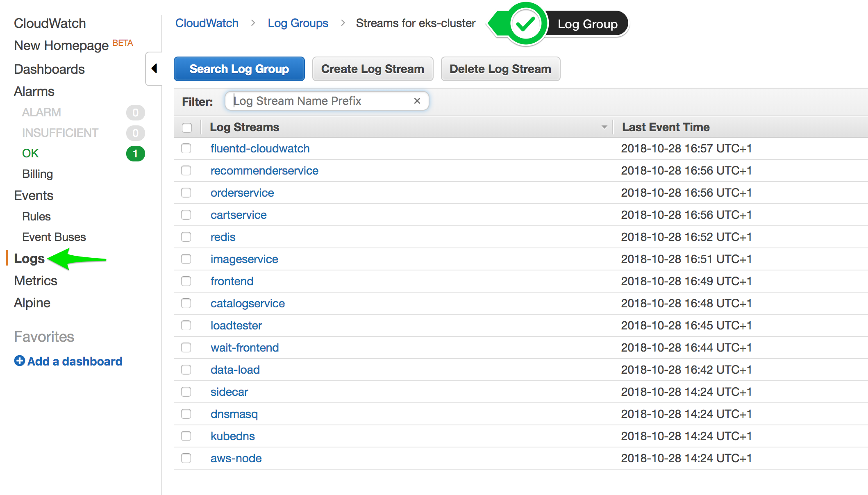Open the kubedns log stream

[232, 436]
